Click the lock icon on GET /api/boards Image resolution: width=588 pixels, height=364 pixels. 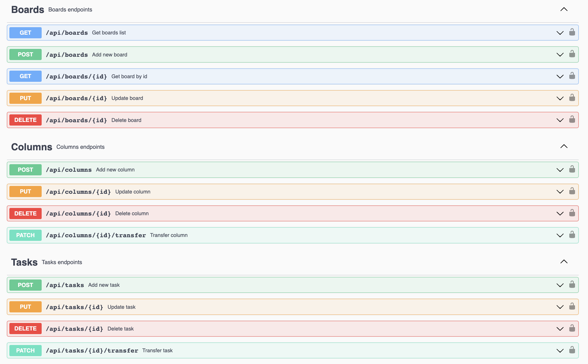pos(572,32)
